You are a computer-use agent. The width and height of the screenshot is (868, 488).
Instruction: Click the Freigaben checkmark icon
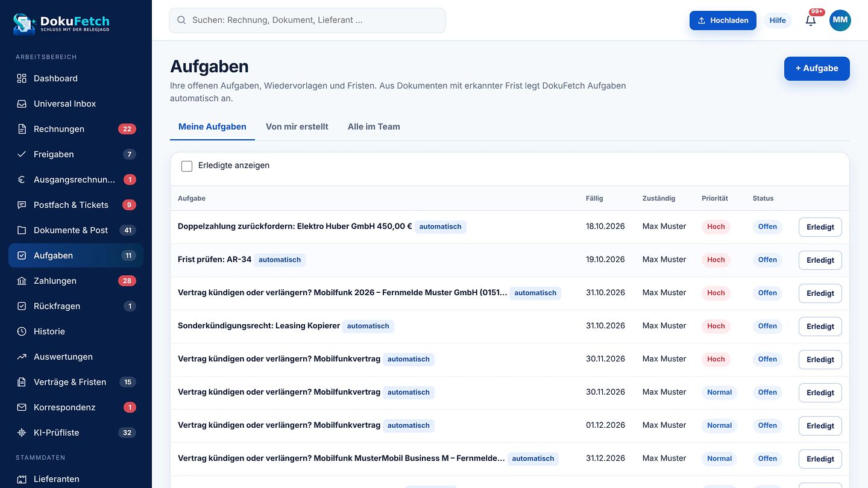(22, 154)
